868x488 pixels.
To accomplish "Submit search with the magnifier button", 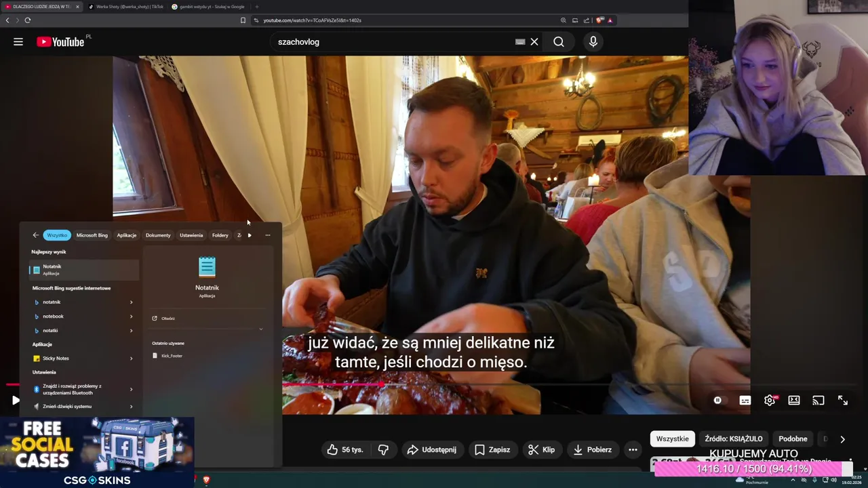I will tap(559, 42).
